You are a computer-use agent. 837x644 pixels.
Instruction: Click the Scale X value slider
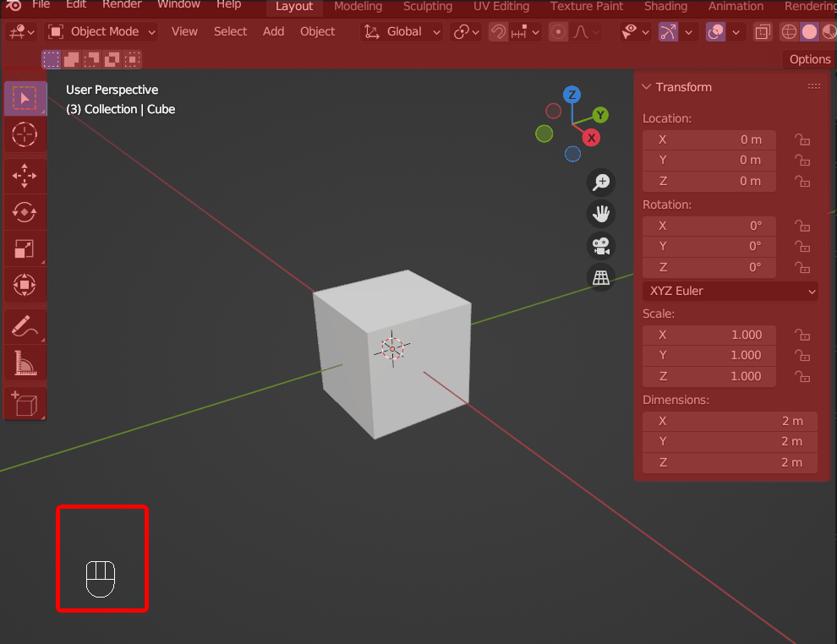(x=708, y=335)
